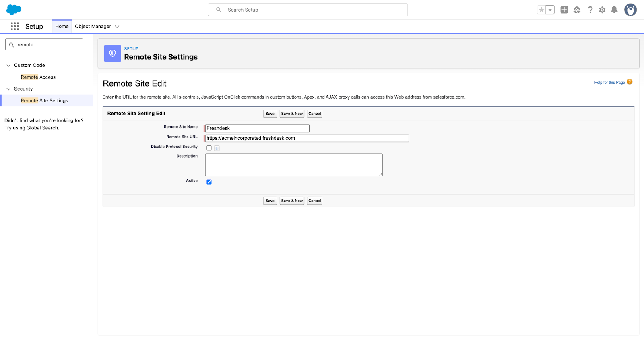Open the Trailhead guidance icon

(577, 10)
